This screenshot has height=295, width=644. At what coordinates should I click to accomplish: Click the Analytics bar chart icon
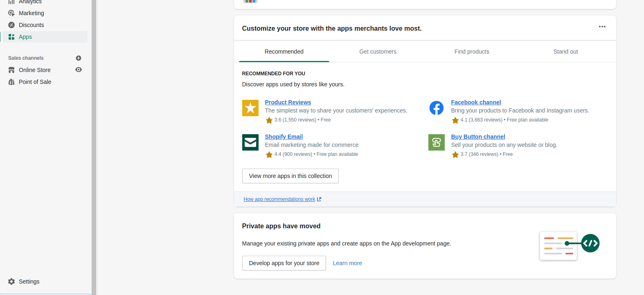tap(11, 2)
